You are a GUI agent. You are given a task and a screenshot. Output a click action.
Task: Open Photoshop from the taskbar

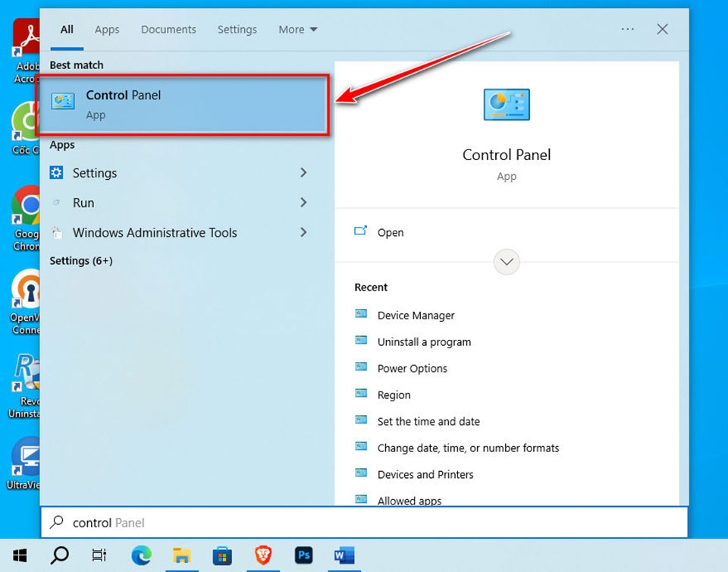[x=303, y=555]
